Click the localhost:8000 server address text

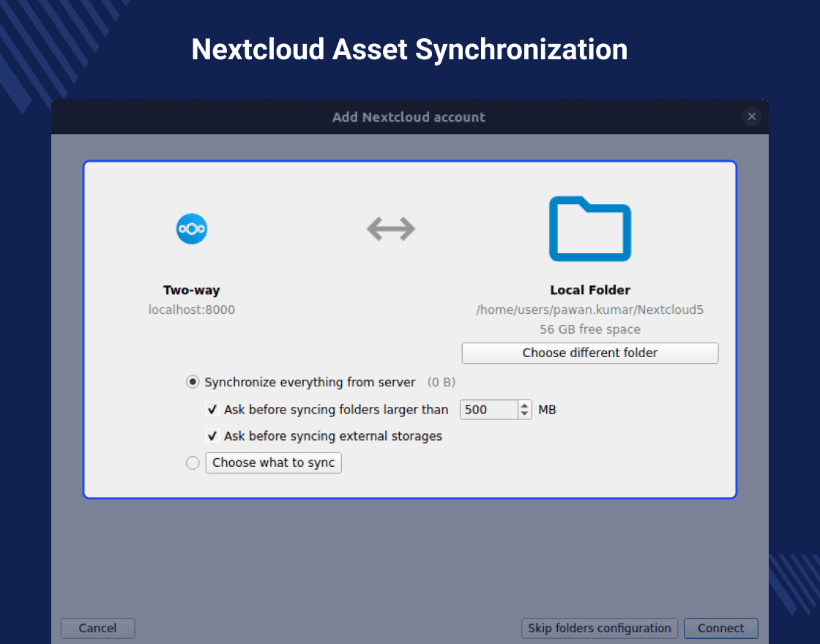coord(191,310)
